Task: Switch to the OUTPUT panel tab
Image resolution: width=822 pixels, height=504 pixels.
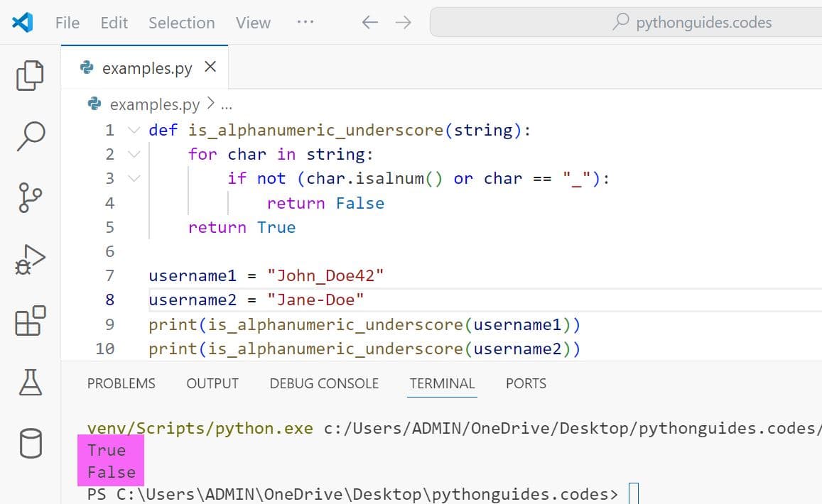Action: point(212,383)
